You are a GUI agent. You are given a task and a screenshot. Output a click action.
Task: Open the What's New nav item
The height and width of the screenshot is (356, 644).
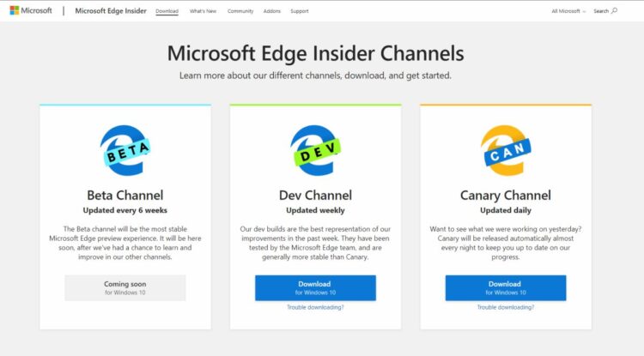click(x=203, y=11)
